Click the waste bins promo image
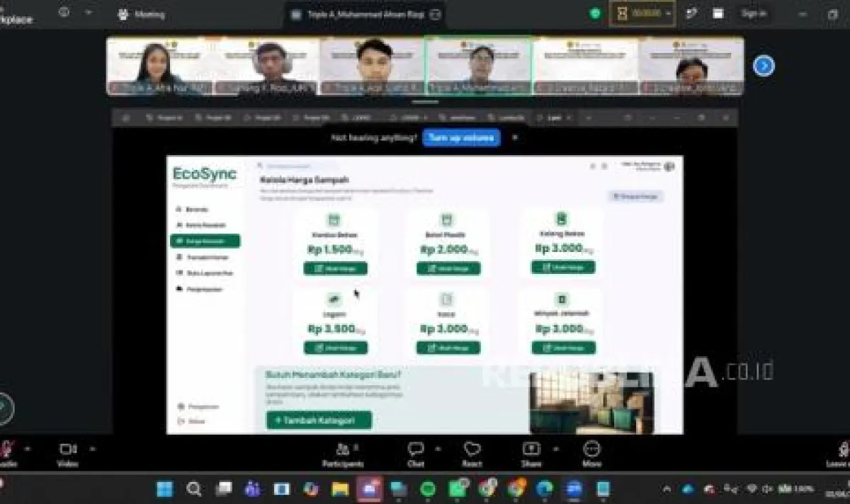Viewport: 850px width, 504px height. tap(591, 402)
